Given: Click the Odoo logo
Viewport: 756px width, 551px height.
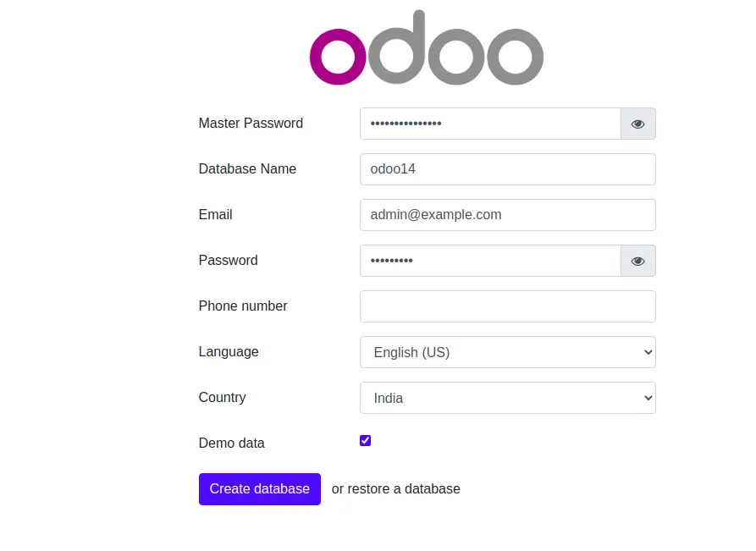Looking at the screenshot, I should [x=426, y=47].
